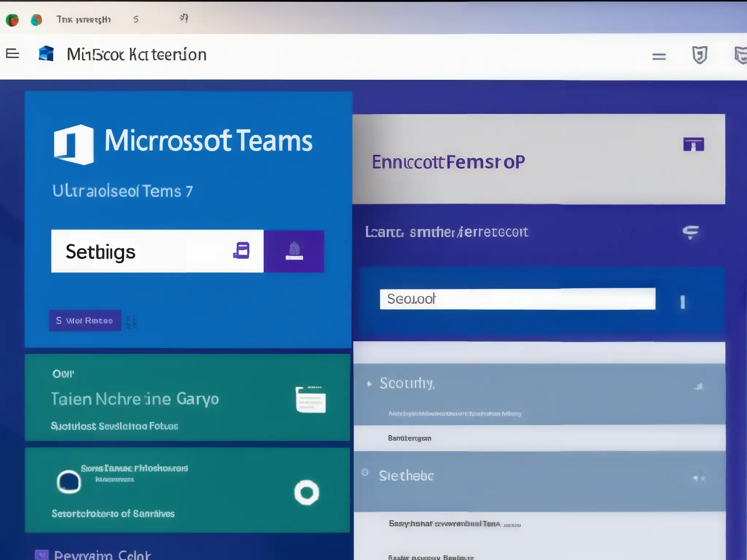The height and width of the screenshot is (560, 747).
Task: Click the Setbiigs input field
Action: (157, 251)
